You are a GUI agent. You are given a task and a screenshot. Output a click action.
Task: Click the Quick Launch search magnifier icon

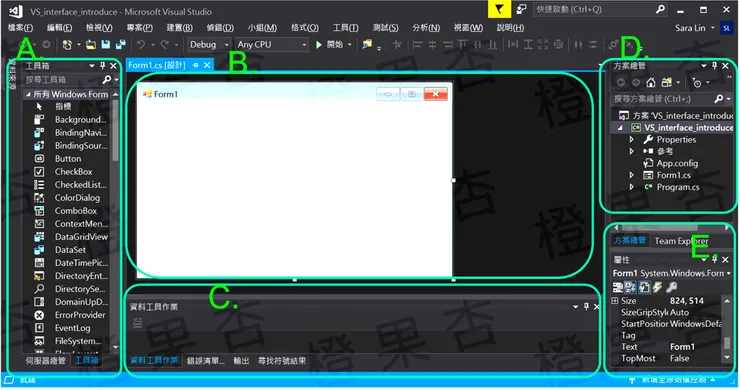click(660, 9)
